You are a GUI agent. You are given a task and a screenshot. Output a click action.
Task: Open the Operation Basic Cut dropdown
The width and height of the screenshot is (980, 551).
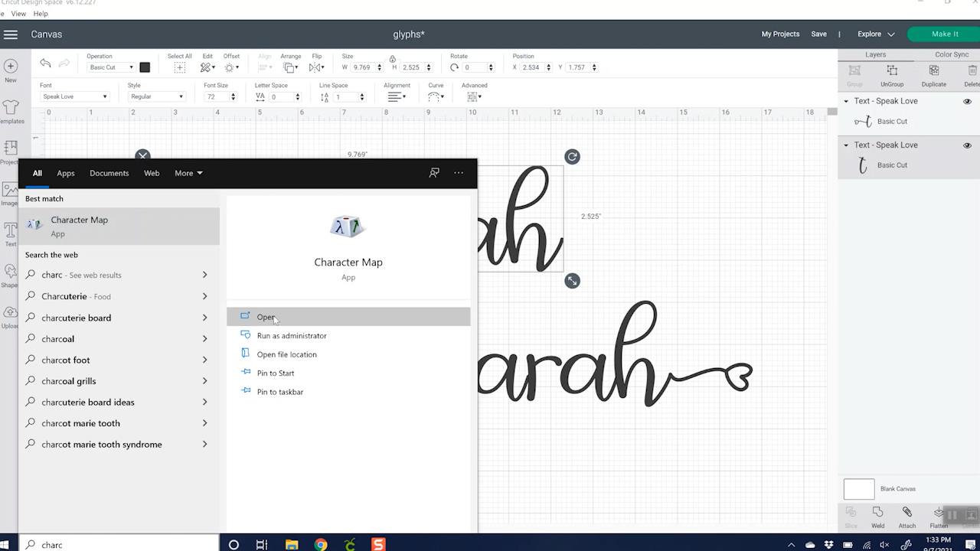click(x=111, y=67)
